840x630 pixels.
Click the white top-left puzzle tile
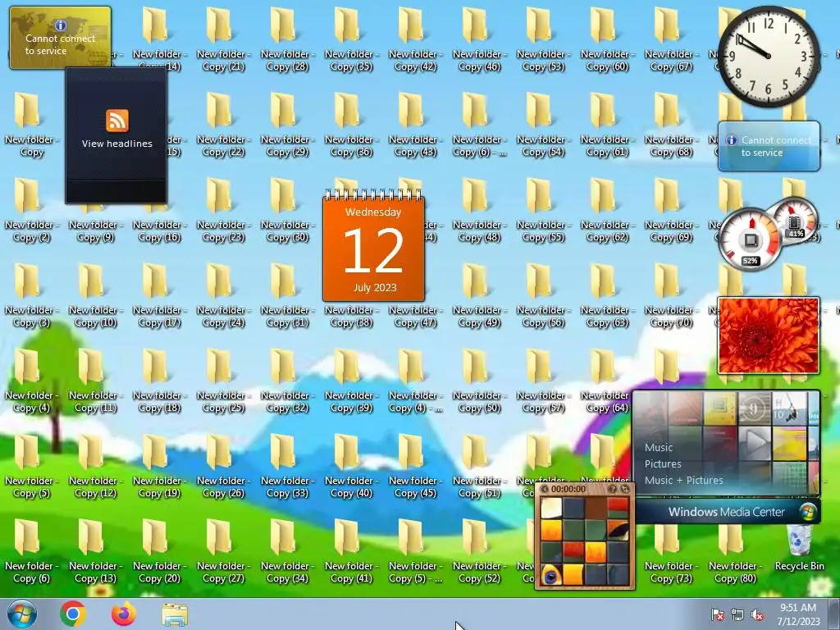pos(551,508)
